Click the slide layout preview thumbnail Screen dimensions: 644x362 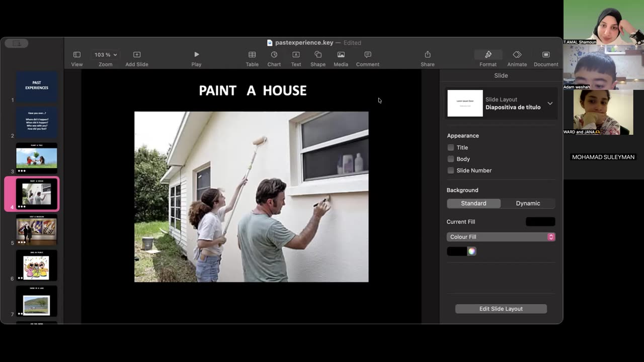point(465,103)
